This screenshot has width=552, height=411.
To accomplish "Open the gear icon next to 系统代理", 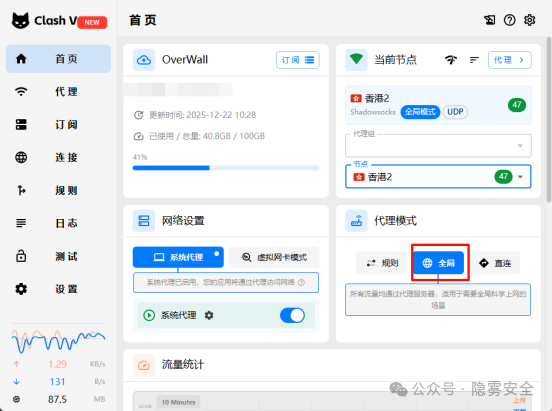I will click(209, 315).
